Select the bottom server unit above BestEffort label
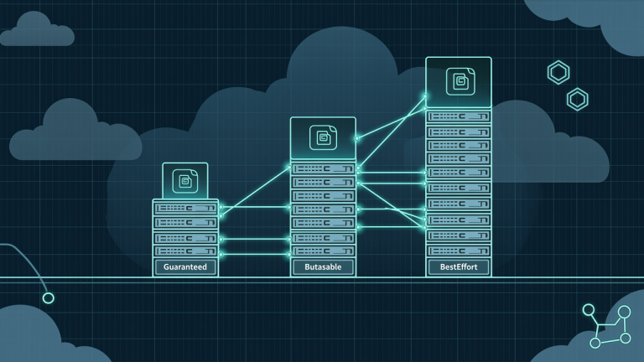 tap(459, 251)
